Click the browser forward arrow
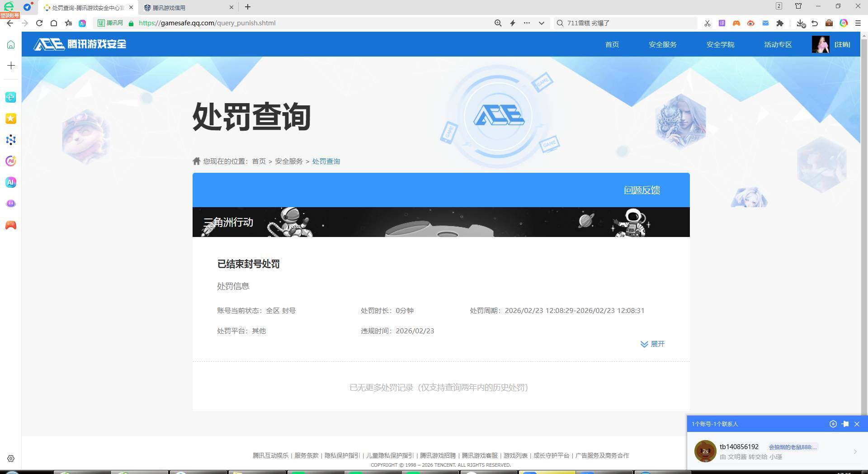Image resolution: width=868 pixels, height=474 pixels. (x=25, y=23)
